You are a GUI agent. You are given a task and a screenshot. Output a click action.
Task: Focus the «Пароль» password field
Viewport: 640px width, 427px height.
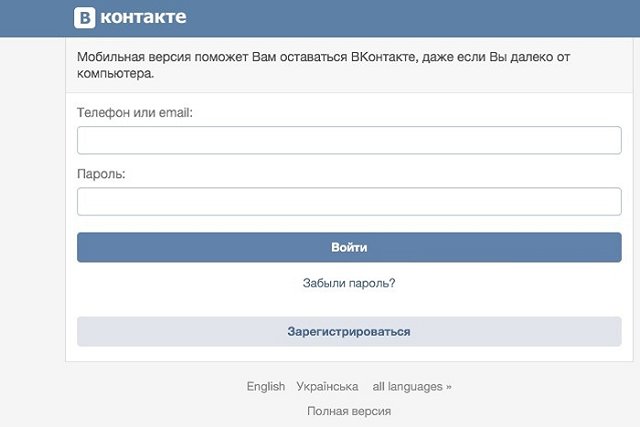349,201
